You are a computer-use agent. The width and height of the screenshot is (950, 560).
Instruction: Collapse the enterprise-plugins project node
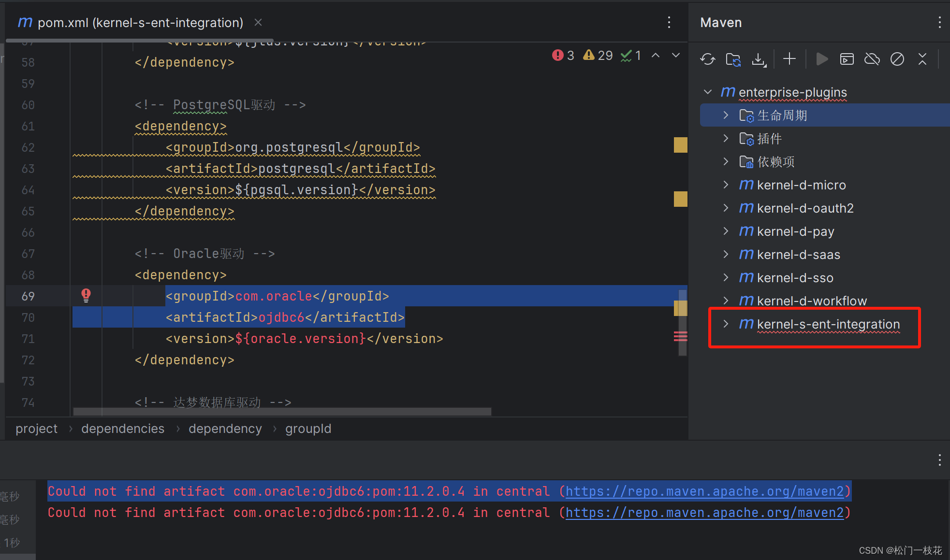click(x=707, y=92)
